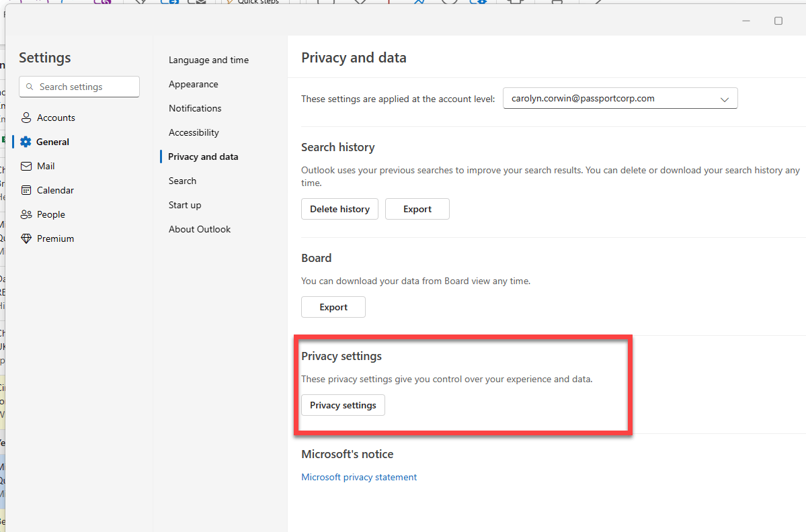The height and width of the screenshot is (532, 806).
Task: Expand the account email dropdown
Action: 620,98
